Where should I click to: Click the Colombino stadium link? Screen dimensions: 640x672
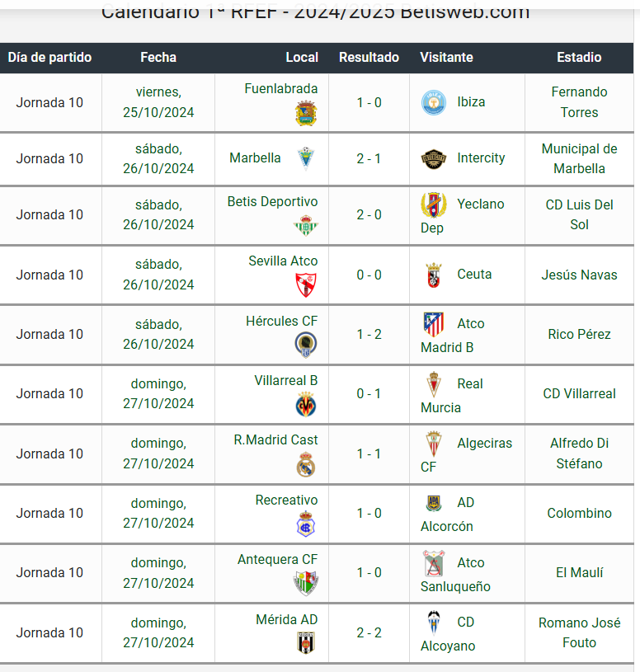point(579,513)
